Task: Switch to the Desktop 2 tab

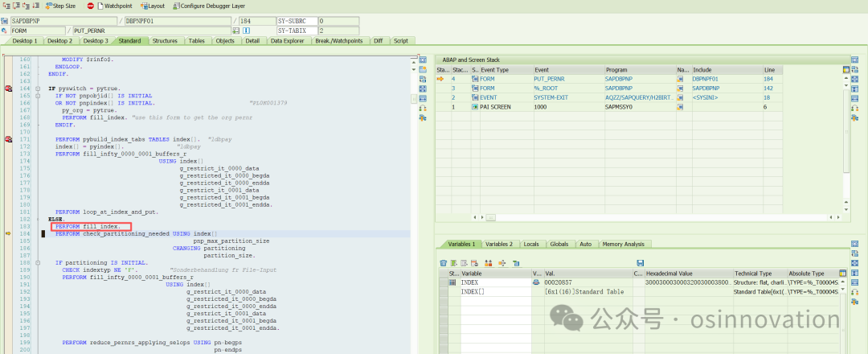Action: (x=59, y=41)
